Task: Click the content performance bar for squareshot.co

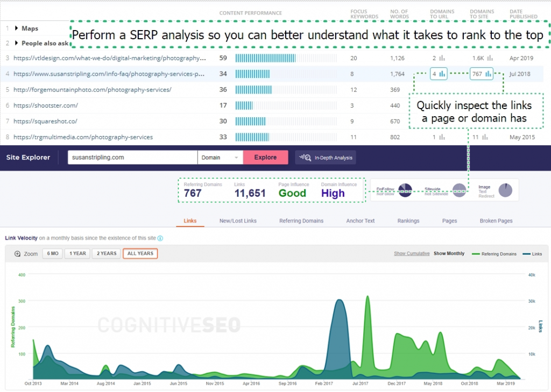Action: 286,121
